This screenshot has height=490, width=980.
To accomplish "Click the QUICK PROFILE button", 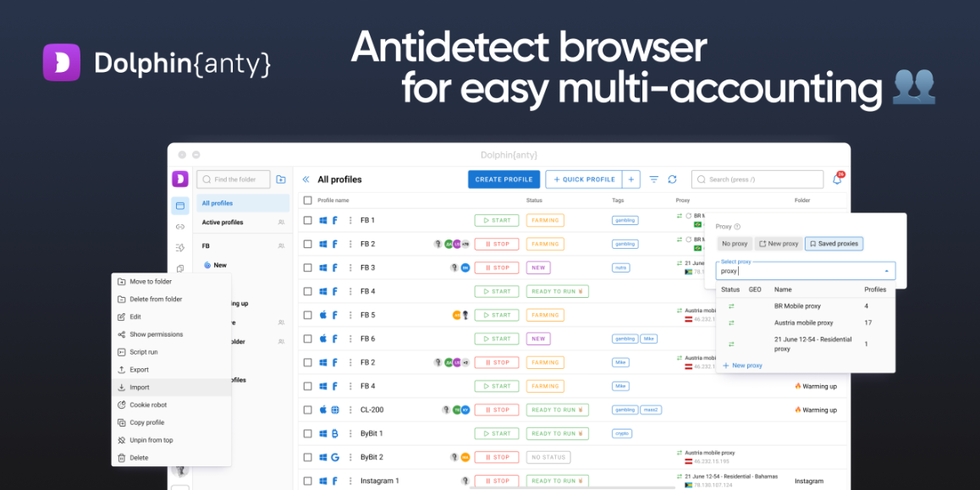I will [585, 179].
